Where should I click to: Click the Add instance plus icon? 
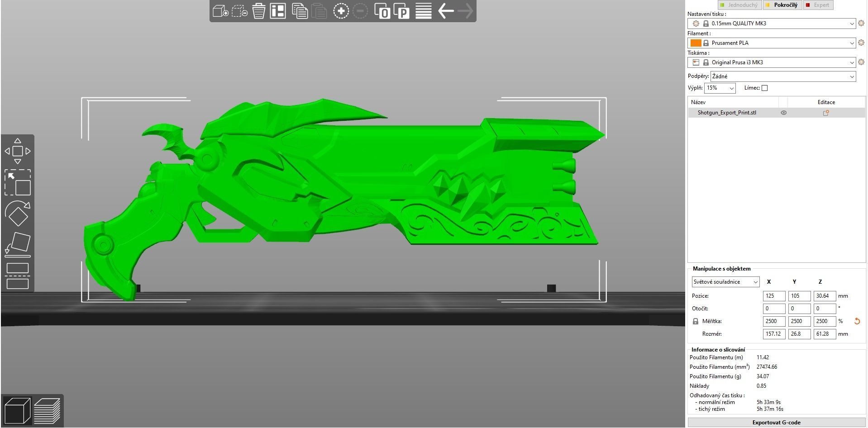(341, 11)
